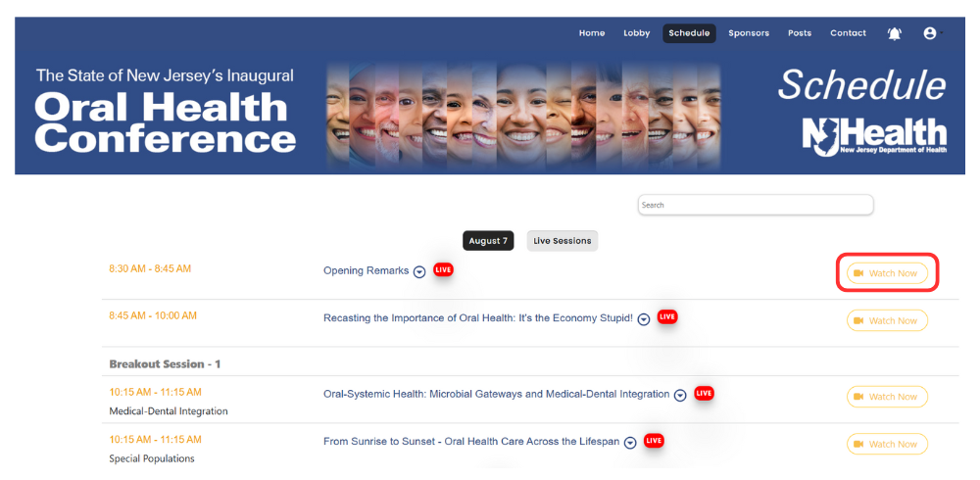Watch Now for Opening Remarks
The height and width of the screenshot is (480, 980).
pos(887,273)
